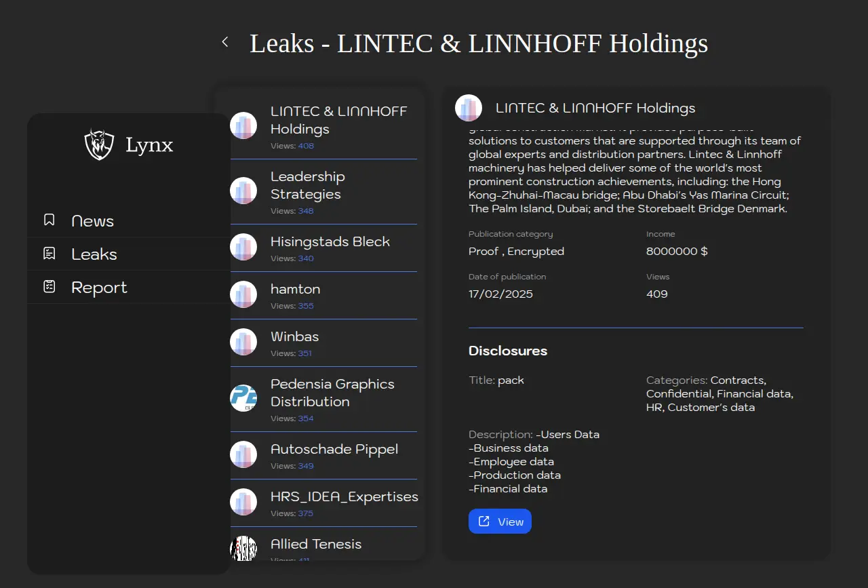
Task: Click the Lynx logo in the sidebar
Action: point(99,144)
